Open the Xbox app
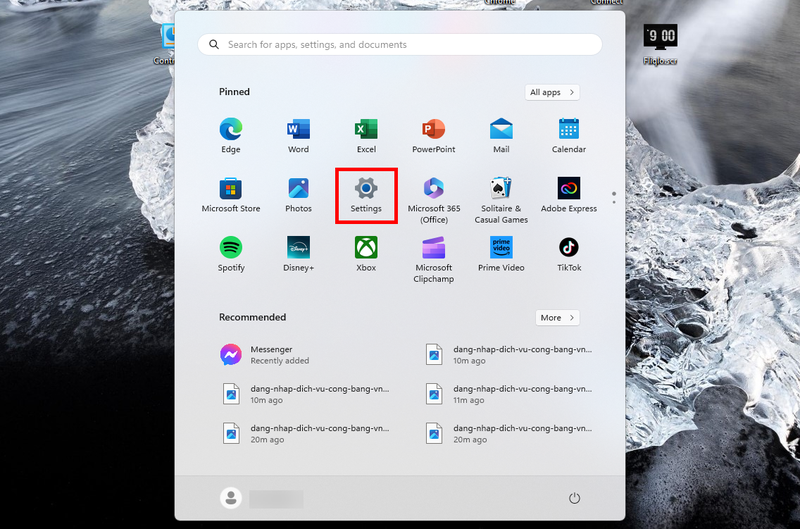This screenshot has height=529, width=800. (x=366, y=254)
